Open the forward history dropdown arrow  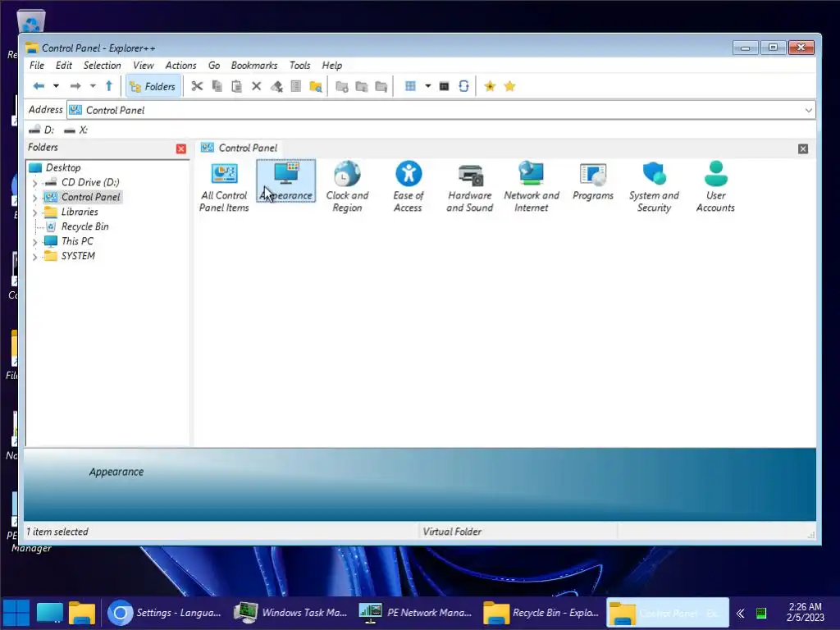[x=93, y=86]
